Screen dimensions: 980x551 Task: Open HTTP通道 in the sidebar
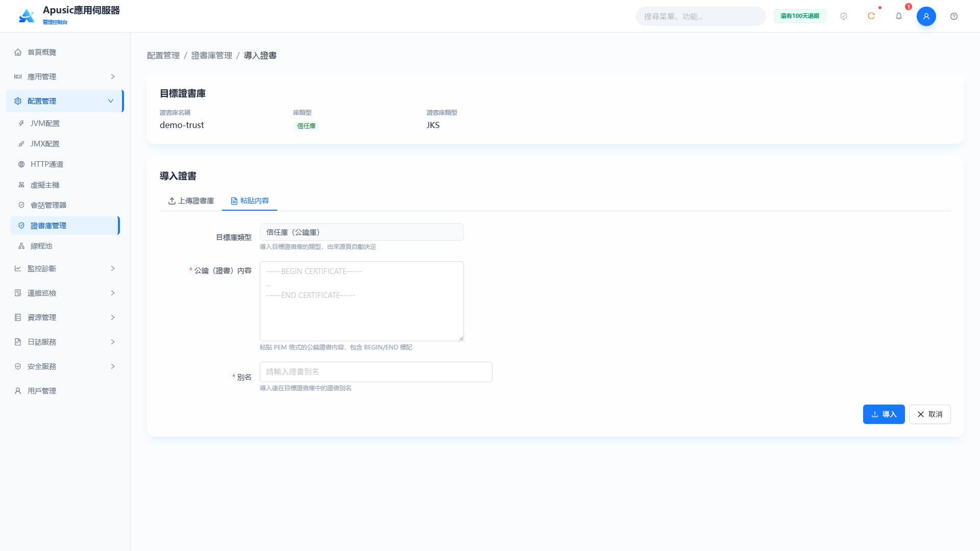coord(65,164)
